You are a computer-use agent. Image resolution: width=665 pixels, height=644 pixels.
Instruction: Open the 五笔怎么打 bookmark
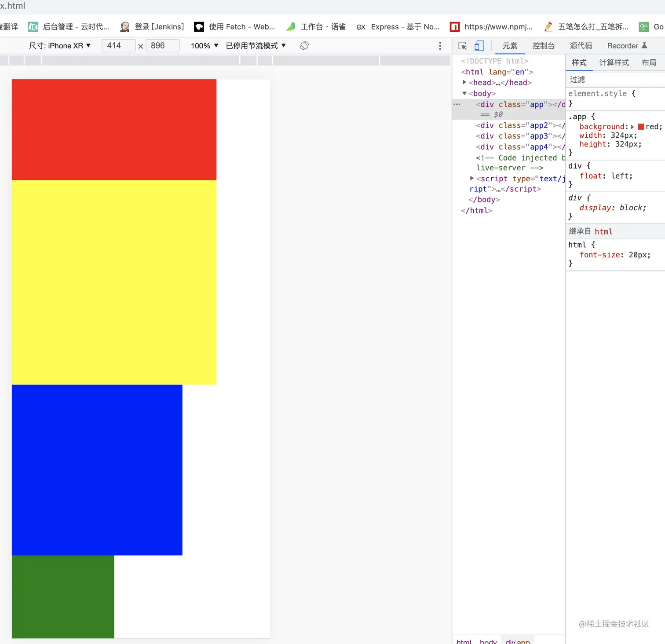pyautogui.click(x=586, y=27)
